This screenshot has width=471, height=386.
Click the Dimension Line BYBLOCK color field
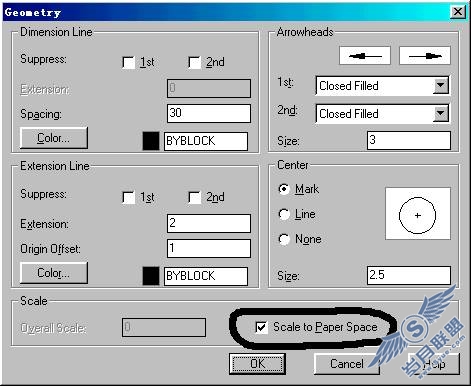point(206,141)
